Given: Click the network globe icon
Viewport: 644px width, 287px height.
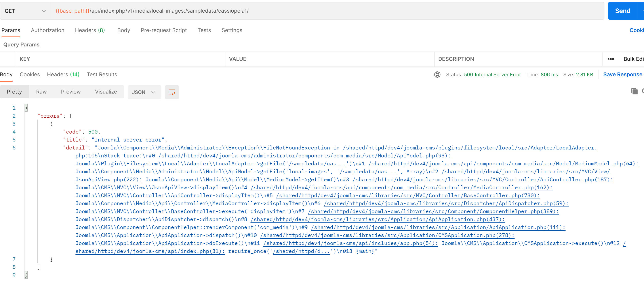Looking at the screenshot, I should point(437,75).
